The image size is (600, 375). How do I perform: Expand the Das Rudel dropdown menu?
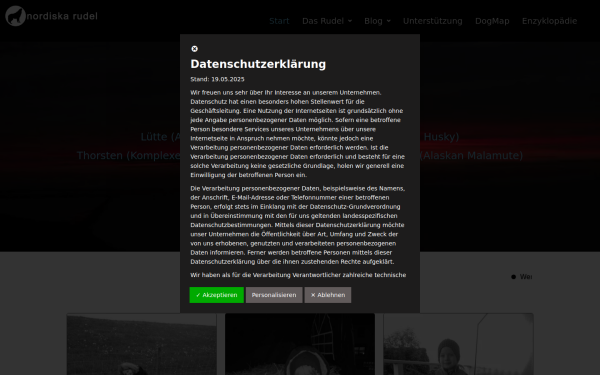click(327, 21)
